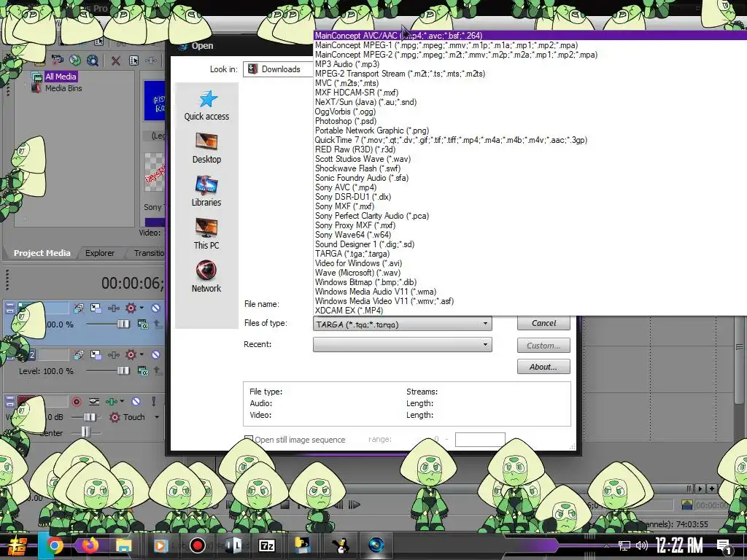Image resolution: width=747 pixels, height=560 pixels.
Task: Click the All Media folder icon
Action: point(36,77)
